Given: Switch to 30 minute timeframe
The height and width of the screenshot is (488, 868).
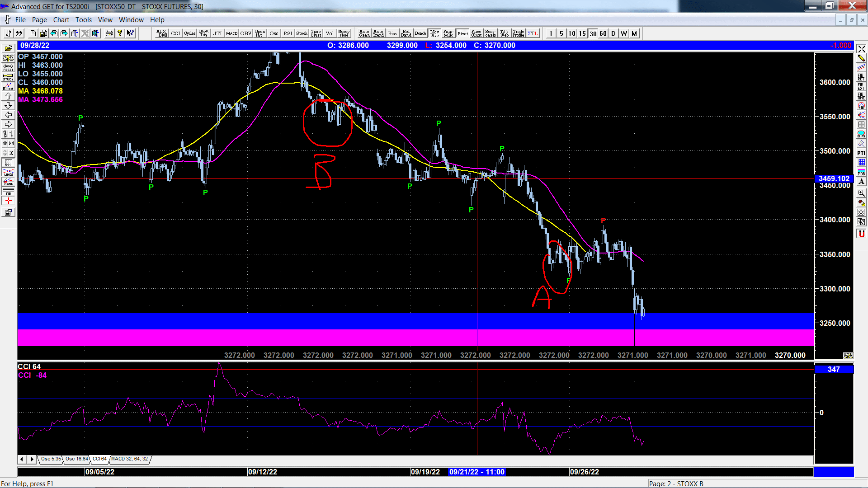Looking at the screenshot, I should tap(593, 33).
